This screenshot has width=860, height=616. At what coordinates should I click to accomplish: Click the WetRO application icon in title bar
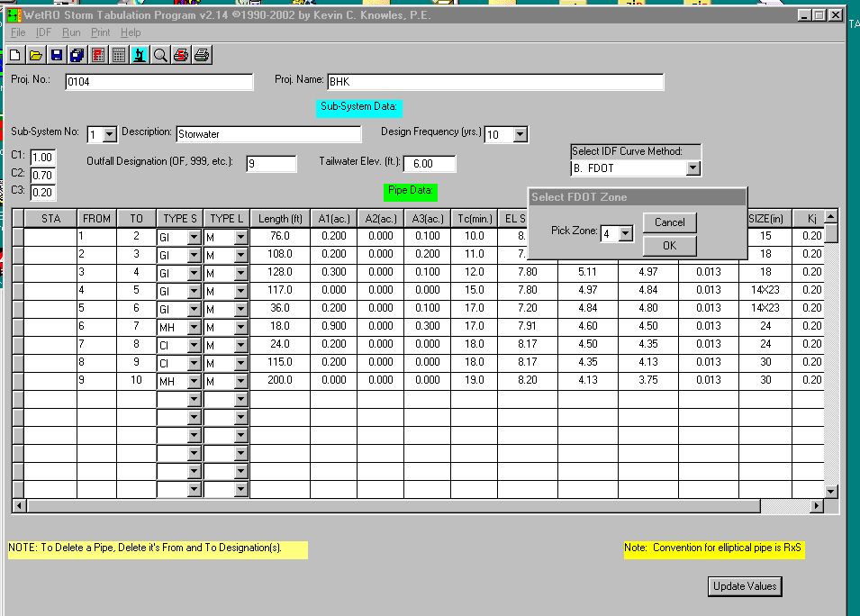[x=14, y=15]
